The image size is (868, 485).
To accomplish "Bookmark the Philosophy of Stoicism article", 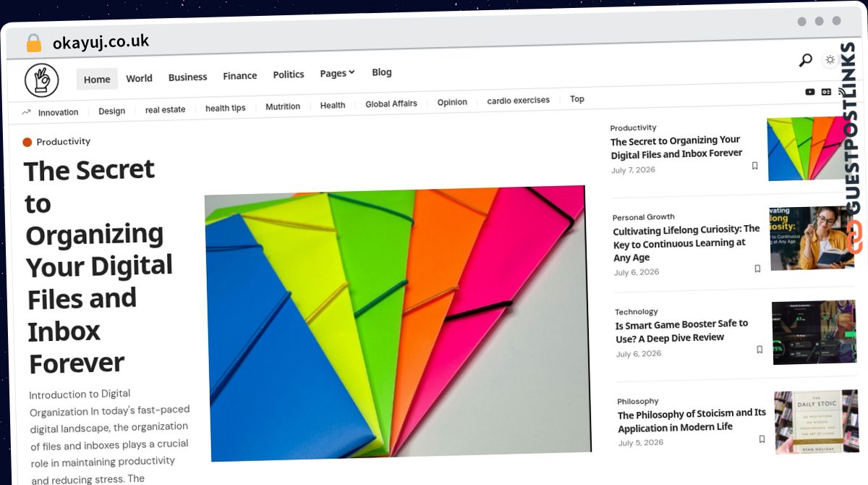I will pyautogui.click(x=762, y=439).
